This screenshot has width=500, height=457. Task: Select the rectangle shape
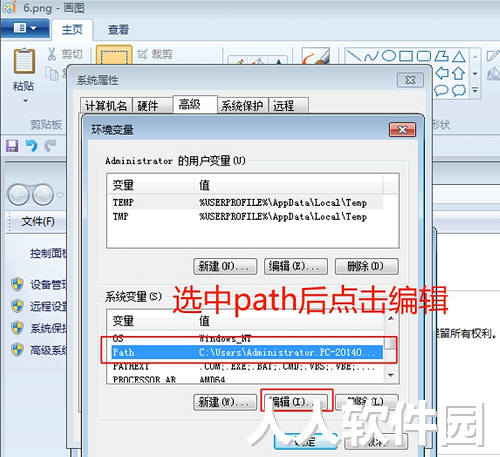click(406, 56)
